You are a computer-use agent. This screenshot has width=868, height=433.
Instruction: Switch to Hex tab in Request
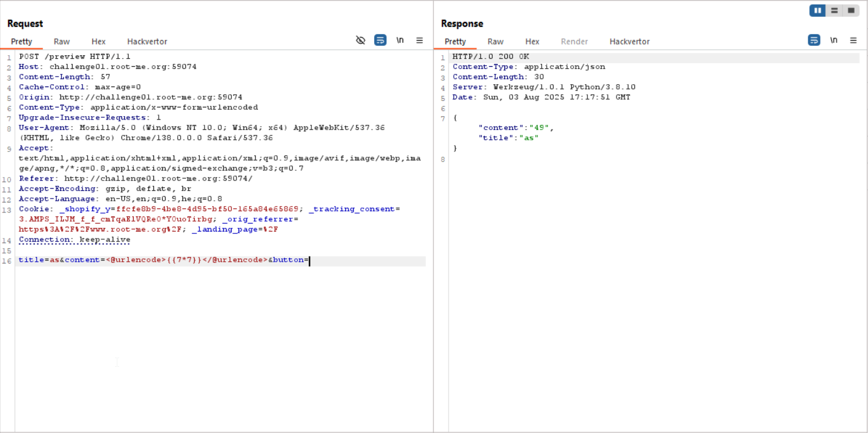tap(98, 41)
